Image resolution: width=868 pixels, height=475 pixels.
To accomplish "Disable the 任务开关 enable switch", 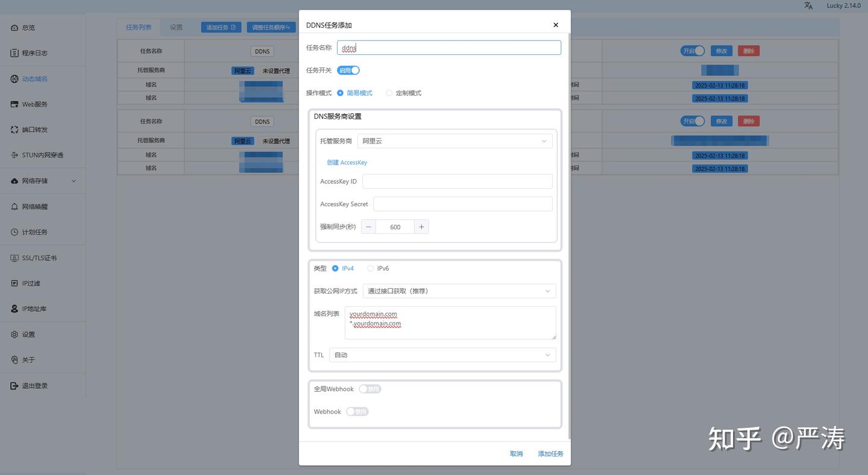I will (348, 70).
